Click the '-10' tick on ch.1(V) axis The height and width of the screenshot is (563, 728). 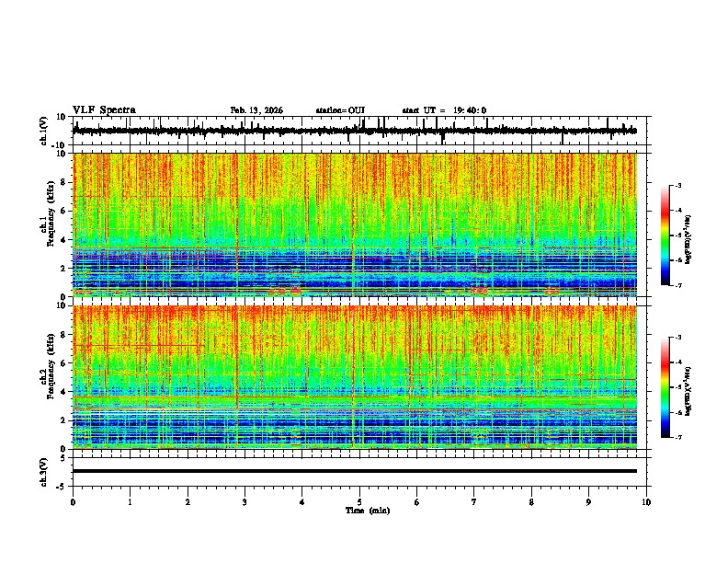coord(60,145)
